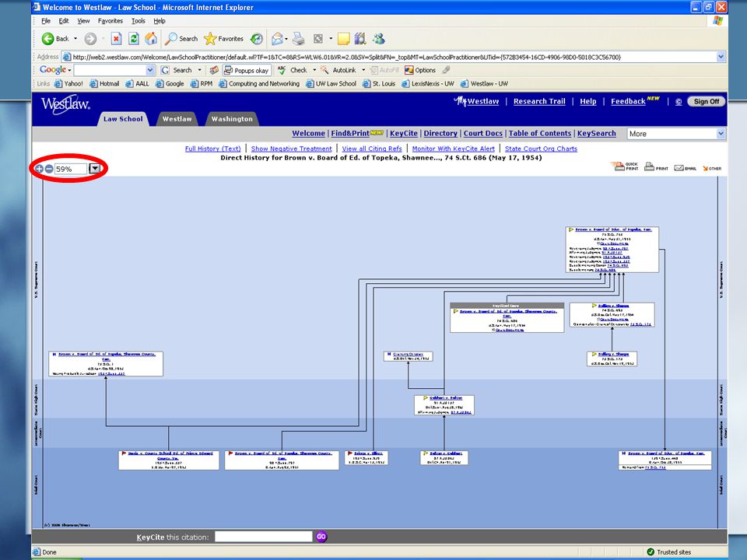Go back with the Back arrow button

(x=55, y=39)
